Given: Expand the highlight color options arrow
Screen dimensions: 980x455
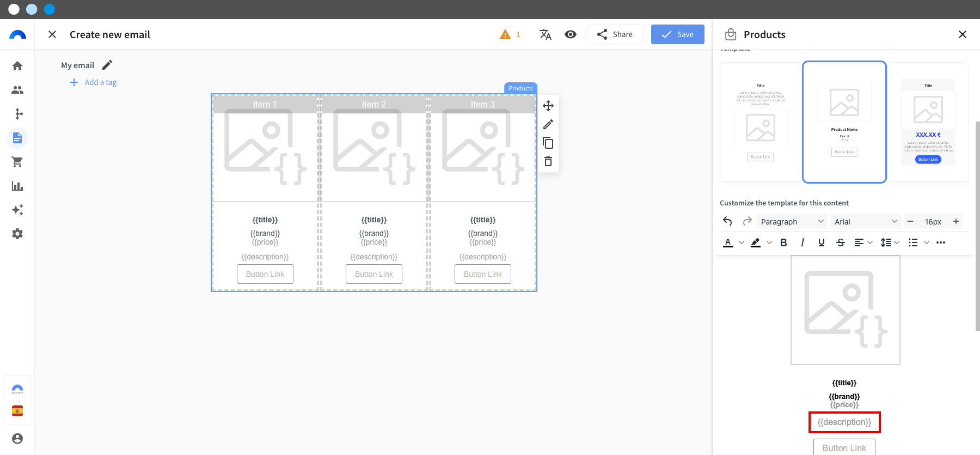Looking at the screenshot, I should [x=769, y=242].
